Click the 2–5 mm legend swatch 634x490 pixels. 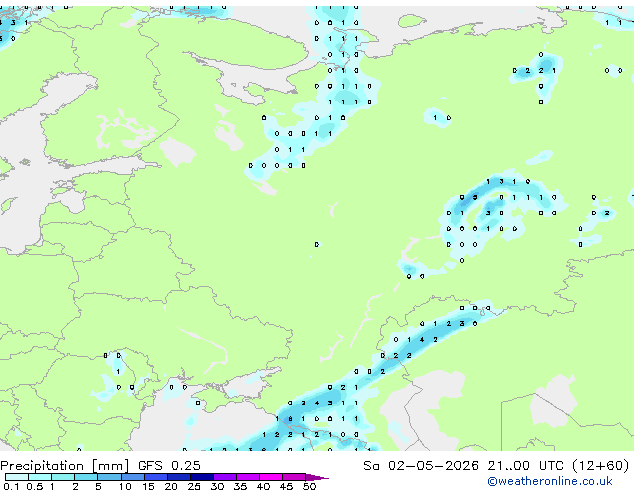click(86, 477)
